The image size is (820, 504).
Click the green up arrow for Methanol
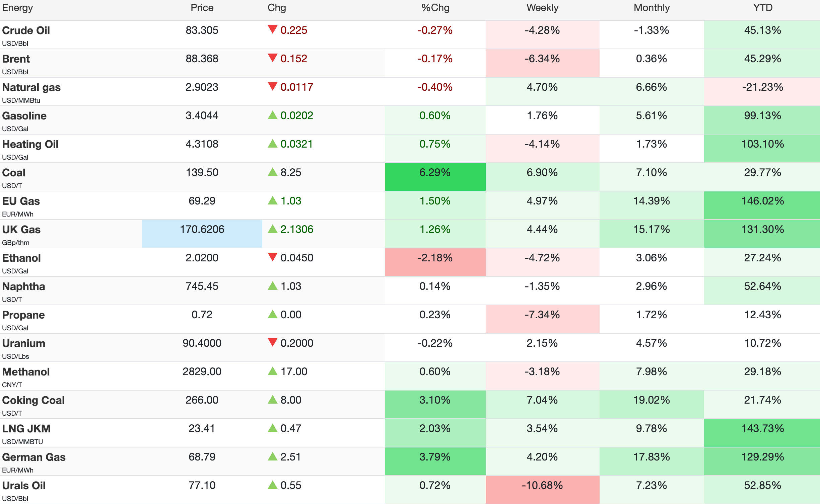click(x=273, y=371)
